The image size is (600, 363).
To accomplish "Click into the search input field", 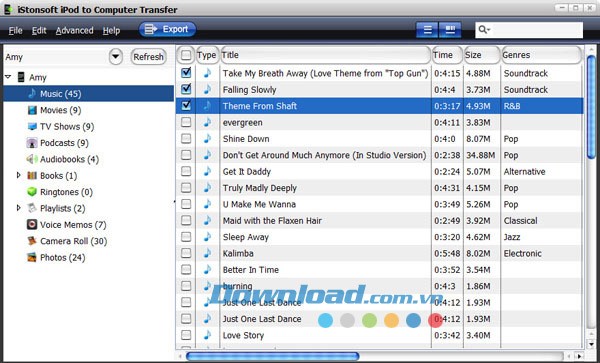I will click(536, 30).
